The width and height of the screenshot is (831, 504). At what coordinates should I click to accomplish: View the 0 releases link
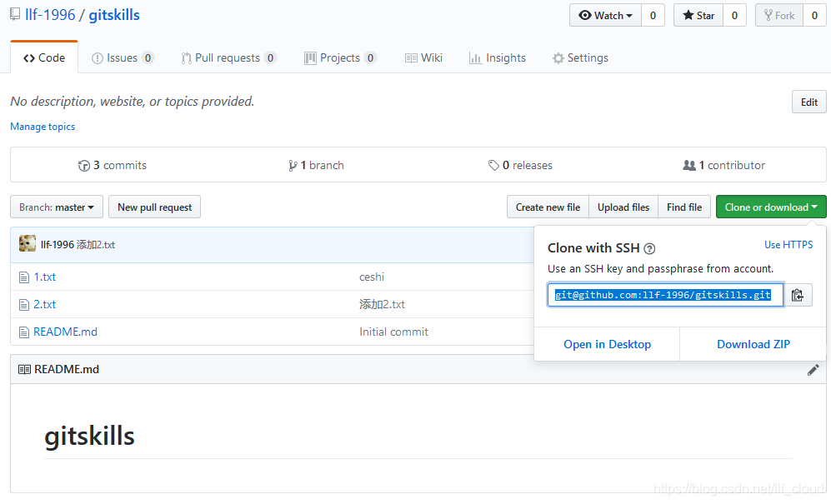pos(520,165)
